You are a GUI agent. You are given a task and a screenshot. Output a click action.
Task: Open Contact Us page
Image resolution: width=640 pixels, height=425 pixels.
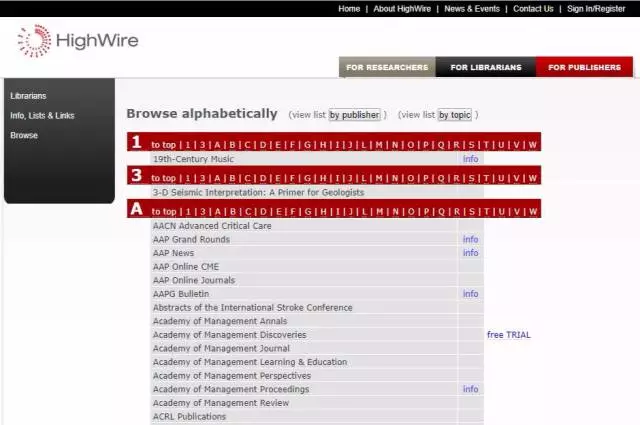pos(533,9)
